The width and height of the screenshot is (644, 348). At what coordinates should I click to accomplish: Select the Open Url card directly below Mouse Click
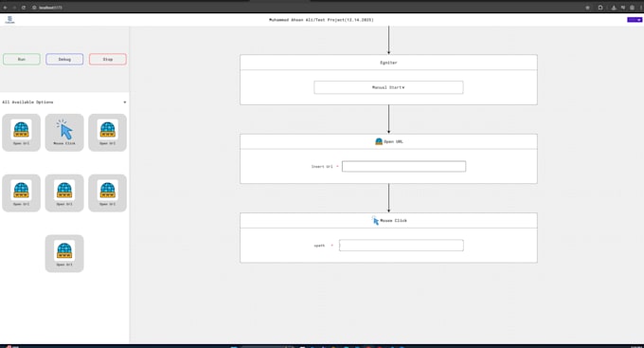click(64, 192)
